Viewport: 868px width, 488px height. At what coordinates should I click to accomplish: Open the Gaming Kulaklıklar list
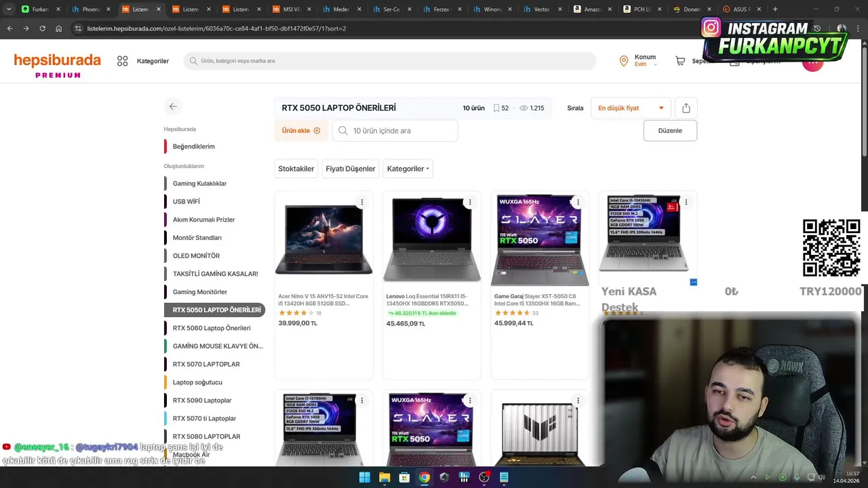coord(199,184)
